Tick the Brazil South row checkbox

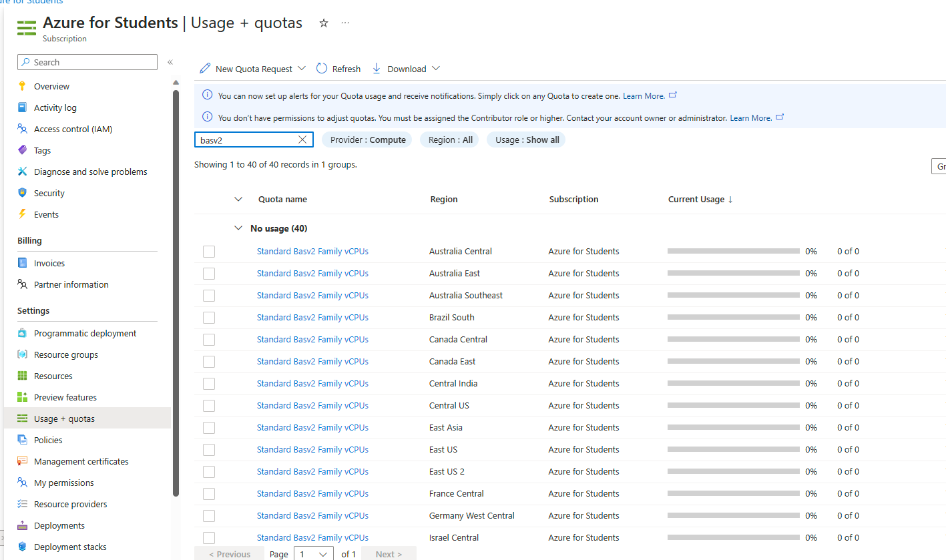click(x=209, y=317)
